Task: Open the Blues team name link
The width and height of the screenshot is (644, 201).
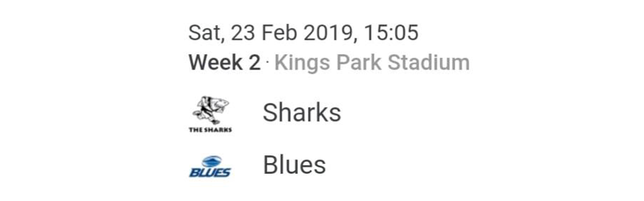Action: pyautogui.click(x=294, y=165)
